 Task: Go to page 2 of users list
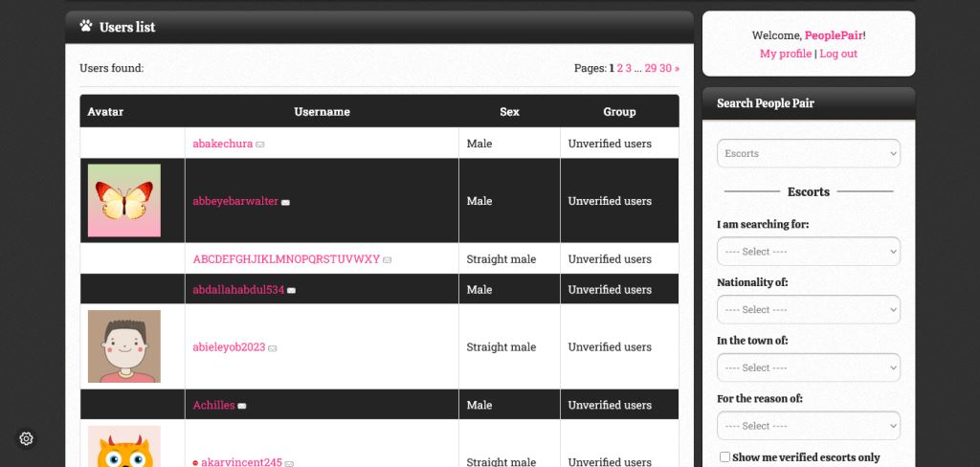(x=620, y=68)
